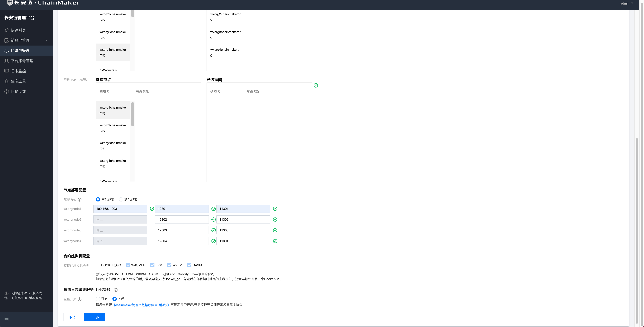The height and width of the screenshot is (327, 644).
Task: Click the sync node organization list scrollbar
Action: pos(132,114)
